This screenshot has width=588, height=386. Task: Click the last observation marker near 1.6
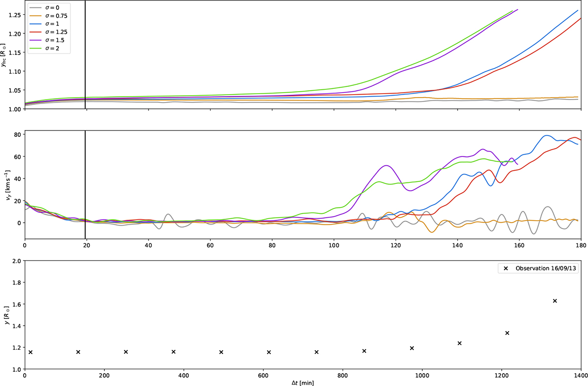(555, 301)
